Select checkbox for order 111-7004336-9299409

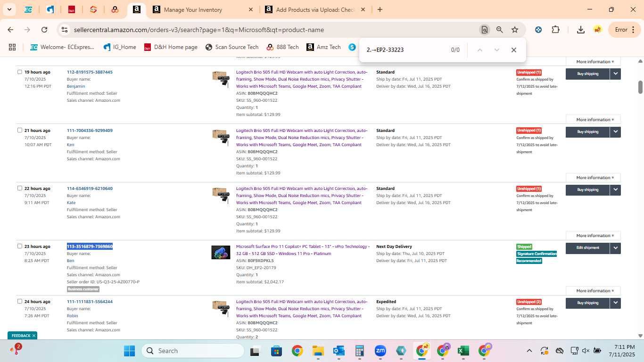click(20, 130)
